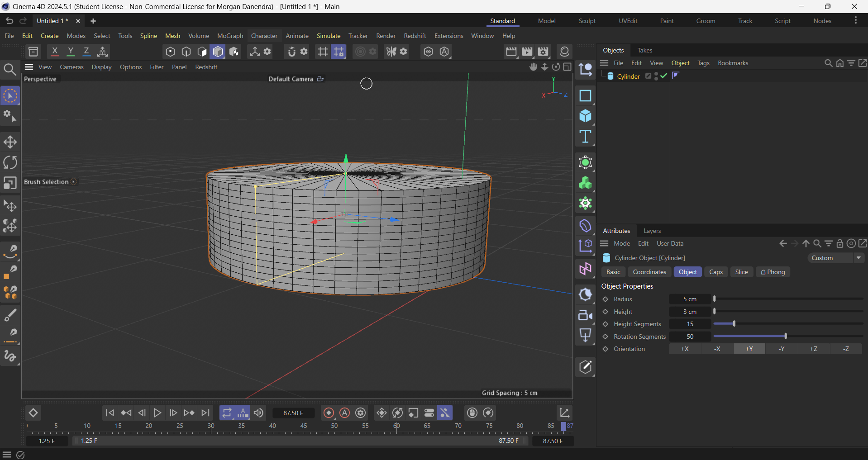Select the Scale tool
The height and width of the screenshot is (460, 868).
click(x=10, y=183)
